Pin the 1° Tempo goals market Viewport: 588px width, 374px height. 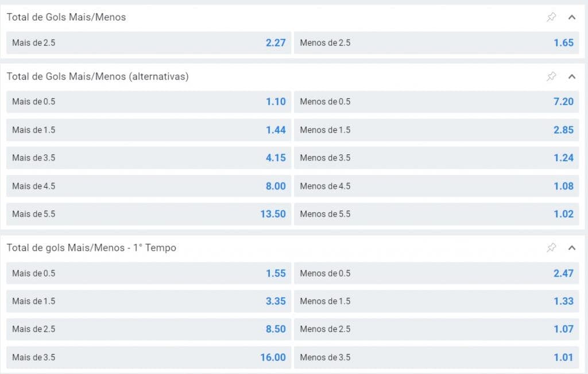[x=551, y=248]
